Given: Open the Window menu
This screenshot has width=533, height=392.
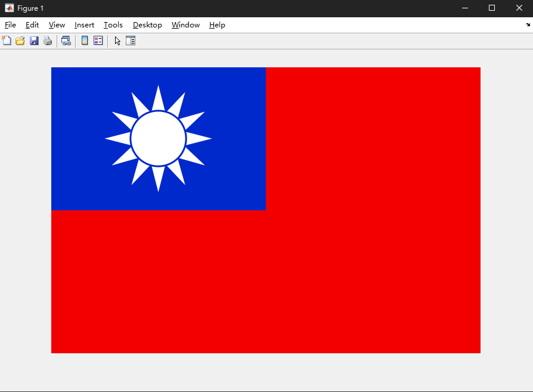Looking at the screenshot, I should [x=185, y=25].
